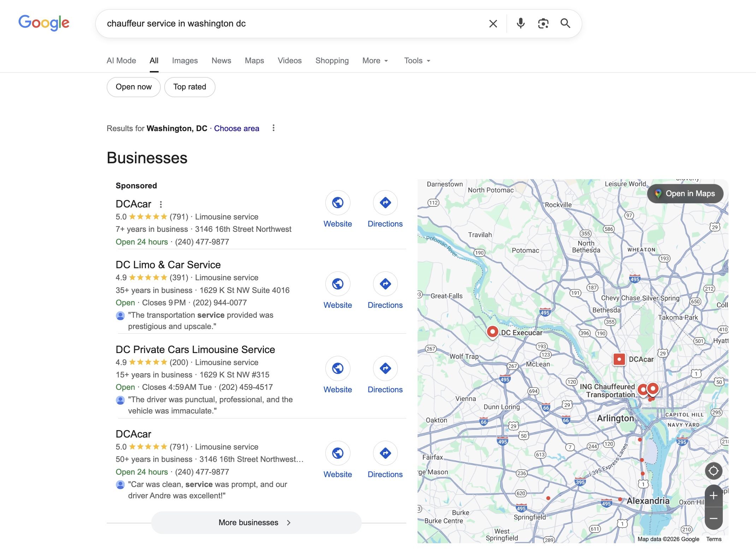Expand More businesses list
The width and height of the screenshot is (756, 557).
pyautogui.click(x=256, y=522)
